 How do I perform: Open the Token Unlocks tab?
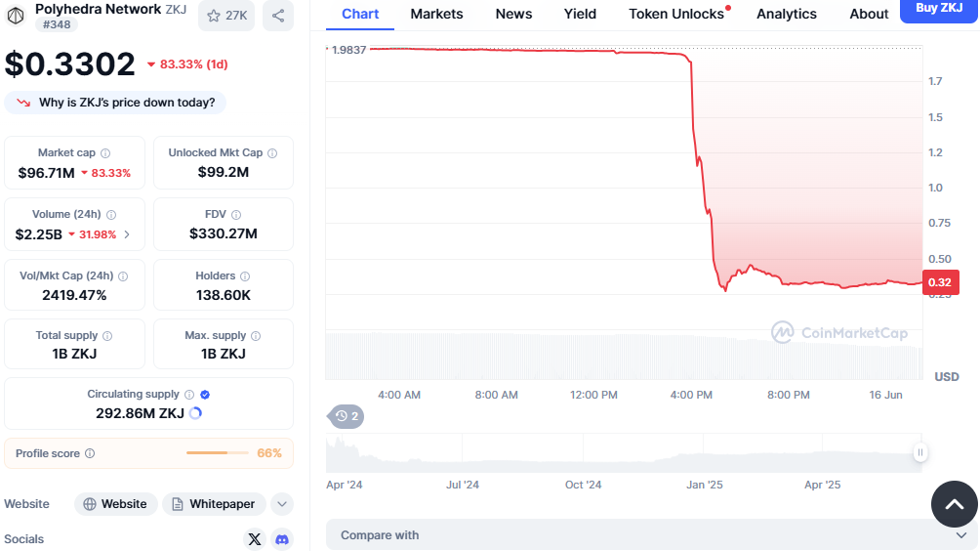(678, 15)
